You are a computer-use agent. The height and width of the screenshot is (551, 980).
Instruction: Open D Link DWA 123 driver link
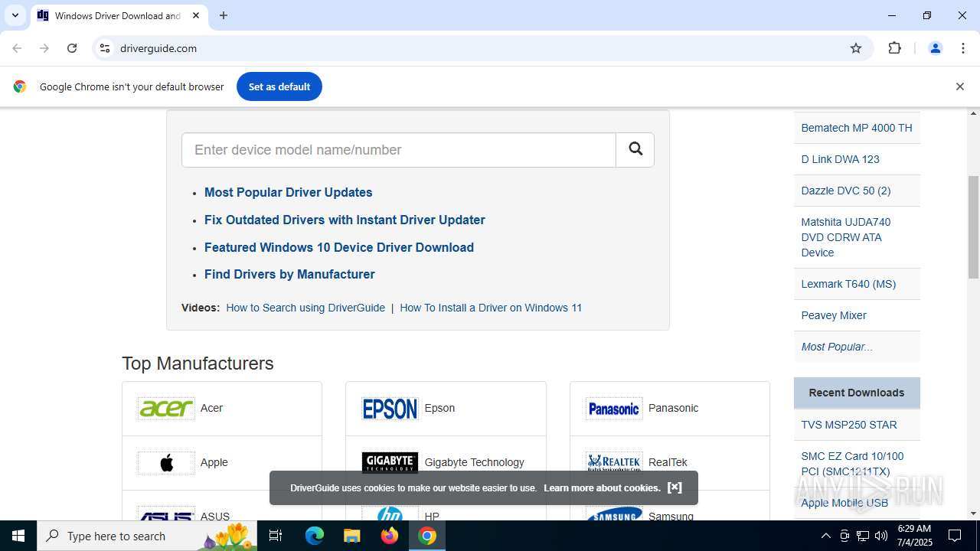tap(840, 159)
